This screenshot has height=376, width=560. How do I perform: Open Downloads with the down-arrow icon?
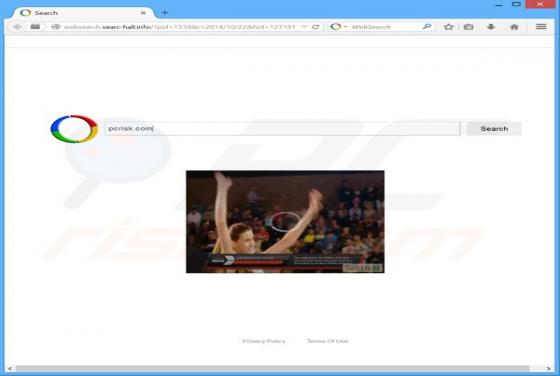point(491,27)
